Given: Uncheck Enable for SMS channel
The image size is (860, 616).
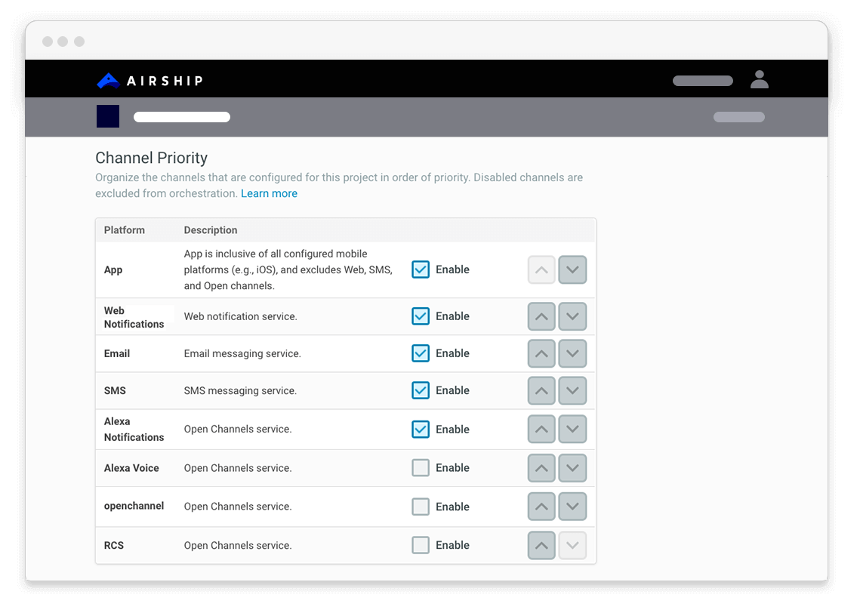Looking at the screenshot, I should pos(421,390).
